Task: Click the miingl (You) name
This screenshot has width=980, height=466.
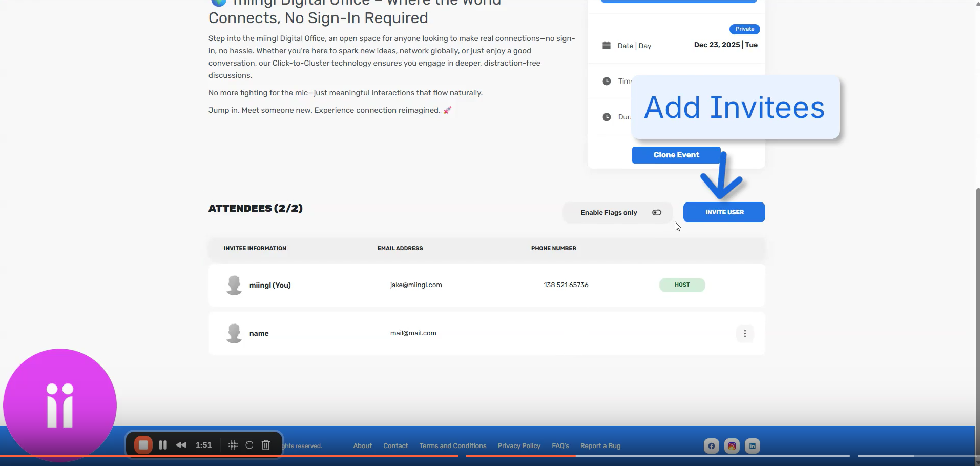Action: pos(270,285)
